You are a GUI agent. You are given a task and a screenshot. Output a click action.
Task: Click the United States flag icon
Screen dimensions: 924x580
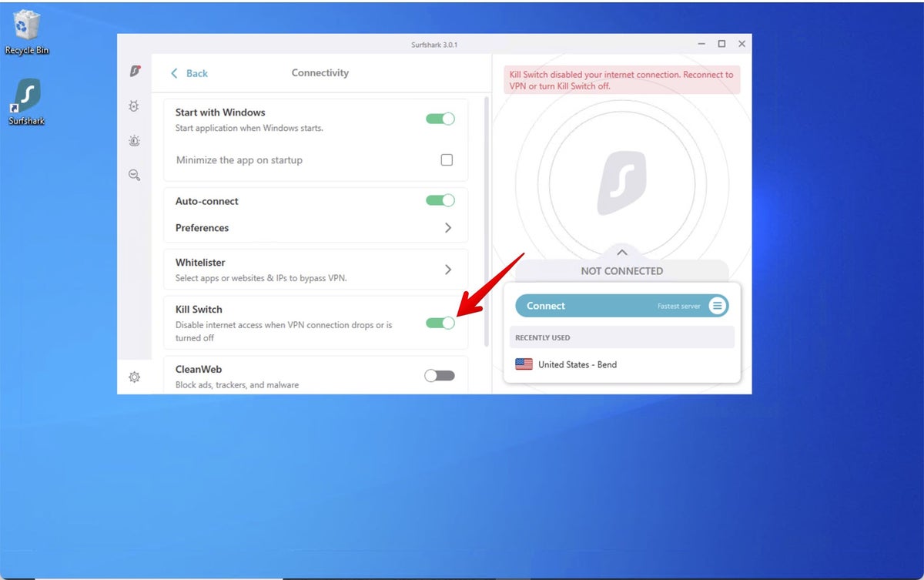524,364
